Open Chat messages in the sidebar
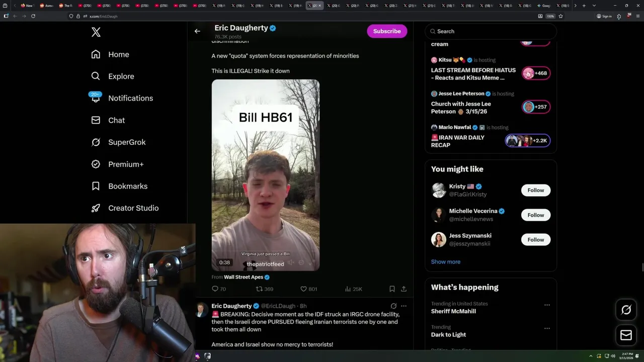The height and width of the screenshot is (362, 644). coord(108,120)
